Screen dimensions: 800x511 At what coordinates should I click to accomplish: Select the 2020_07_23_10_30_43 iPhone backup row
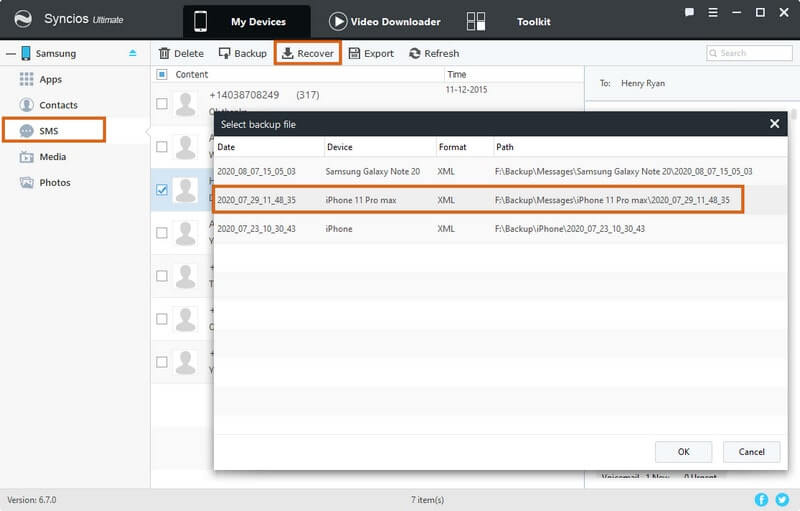click(500, 228)
